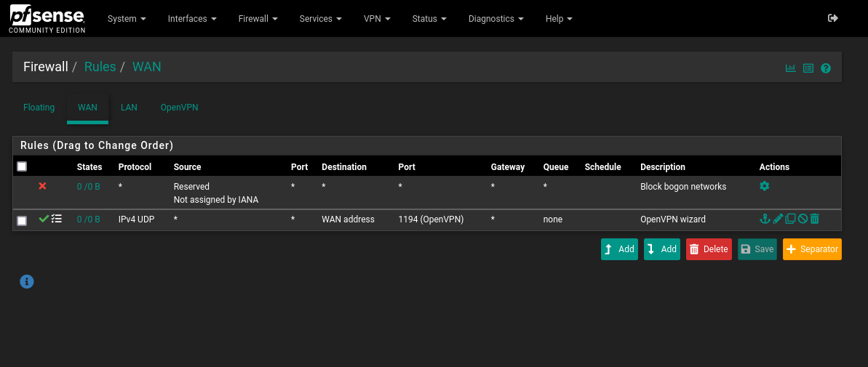Expand the VPN menu
868x367 pixels.
click(x=377, y=19)
